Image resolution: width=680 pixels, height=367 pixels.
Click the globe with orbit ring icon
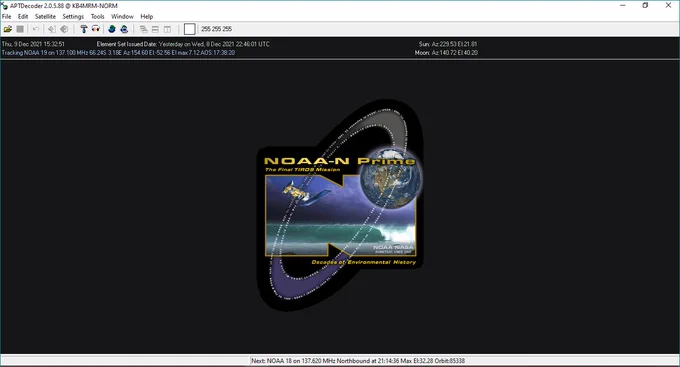click(x=124, y=29)
